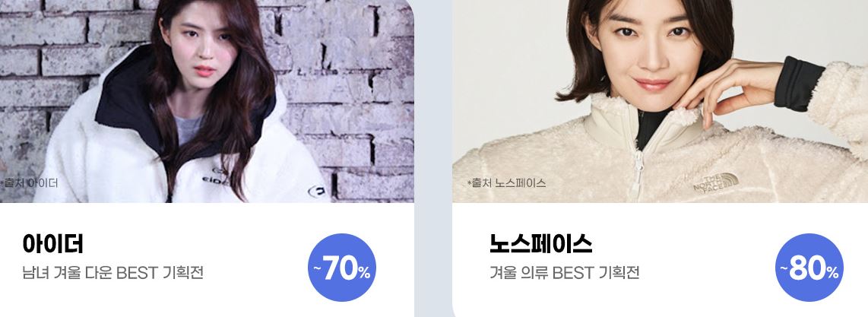The width and height of the screenshot is (868, 317).
Task: Click The North Face logo on fleece
Action: pyautogui.click(x=716, y=182)
